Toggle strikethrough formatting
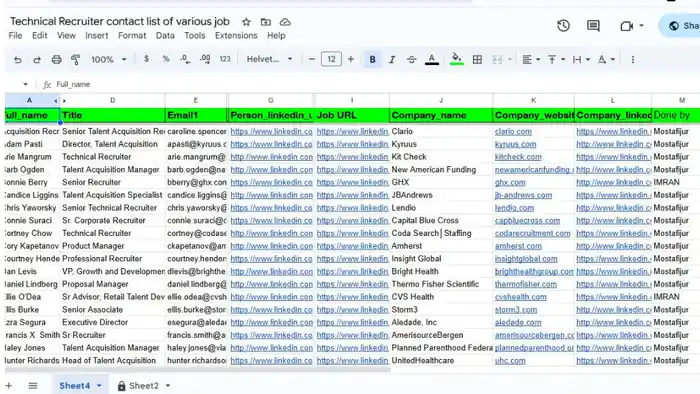Screen dimensions: 700x394 (412, 59)
